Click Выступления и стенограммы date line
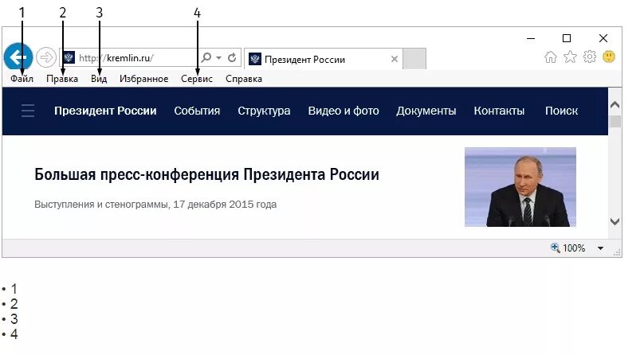 pos(155,204)
